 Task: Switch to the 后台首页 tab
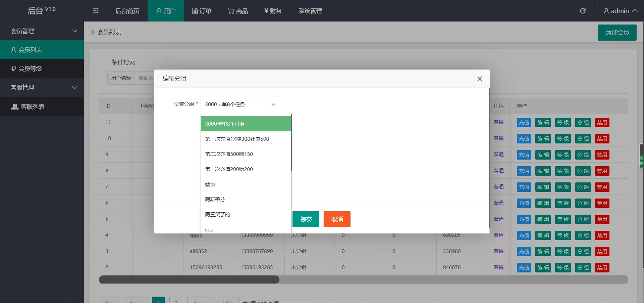127,11
